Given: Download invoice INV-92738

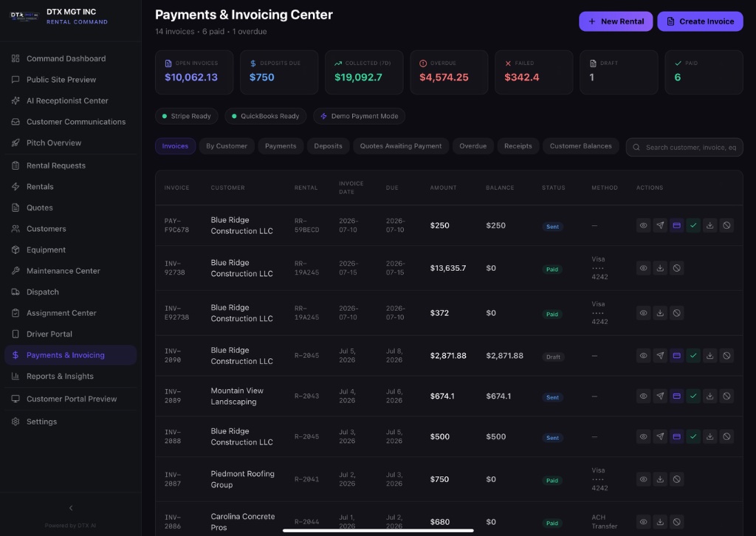Looking at the screenshot, I should [x=660, y=268].
